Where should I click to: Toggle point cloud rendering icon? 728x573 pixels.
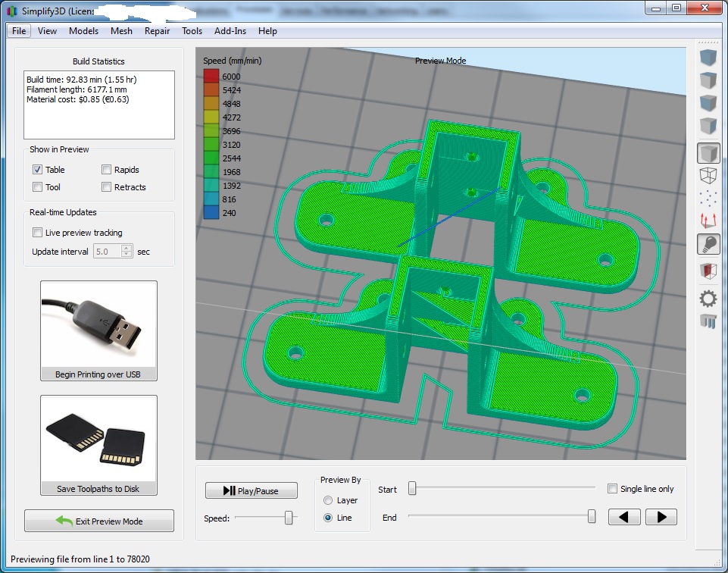click(x=708, y=199)
